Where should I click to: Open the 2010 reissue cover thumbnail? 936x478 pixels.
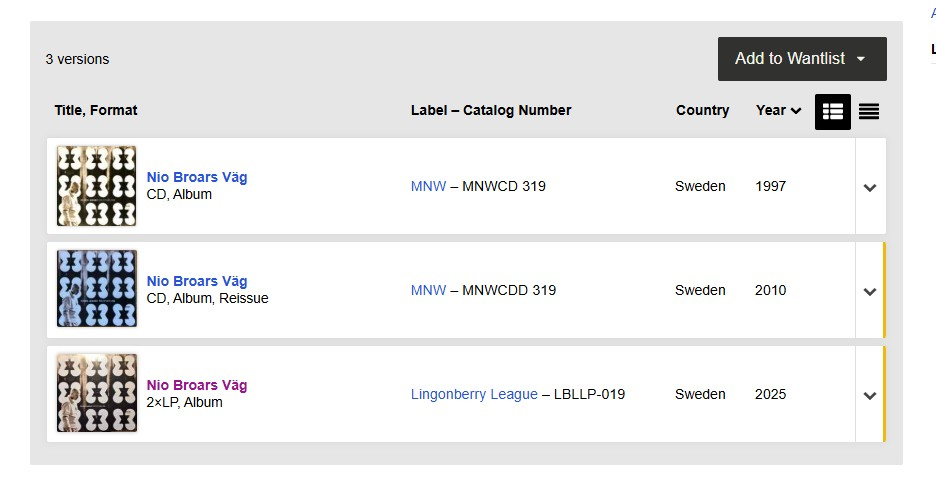pos(97,290)
